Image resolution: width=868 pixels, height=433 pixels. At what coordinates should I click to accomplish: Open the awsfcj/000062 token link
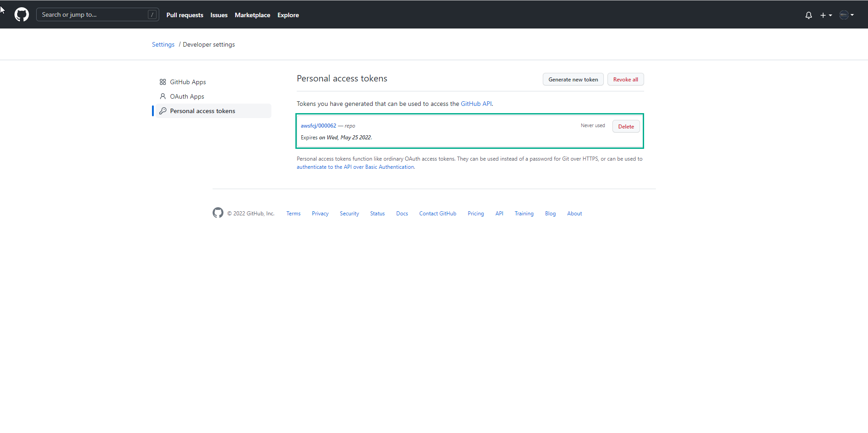click(x=318, y=126)
